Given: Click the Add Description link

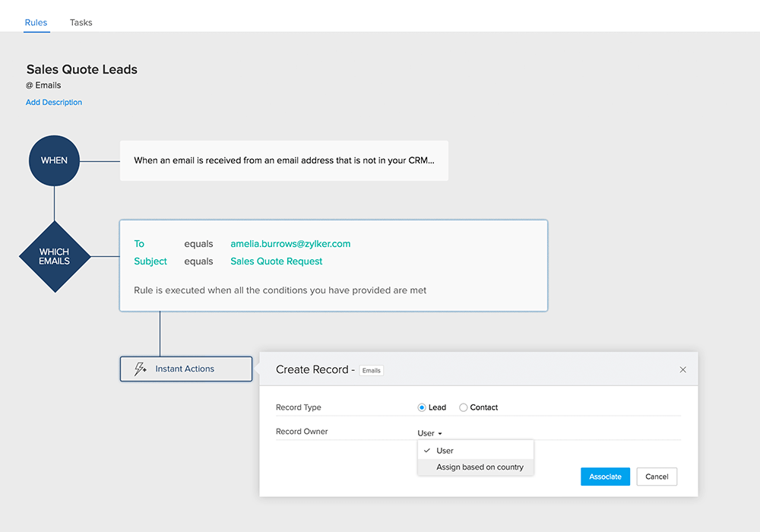Looking at the screenshot, I should click(x=54, y=102).
